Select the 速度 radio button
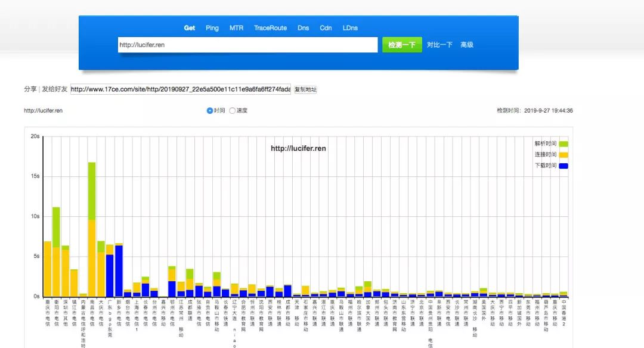 (x=233, y=110)
